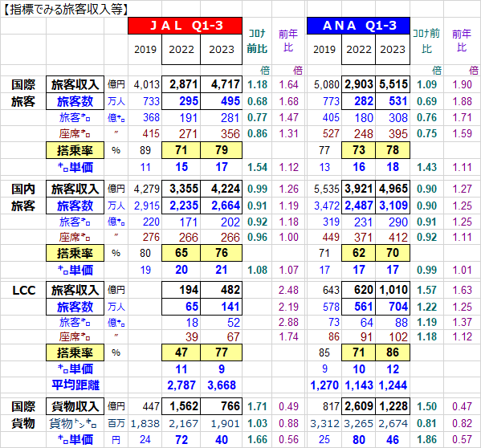Select the ratio value 1.64
This screenshot has height=448, width=481.
point(288,84)
